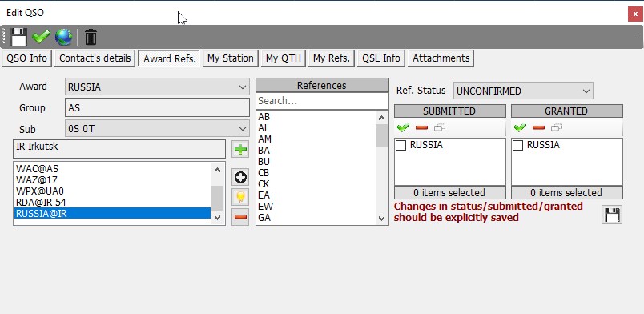Click the Group field containing AS
This screenshot has width=644, height=314.
[x=157, y=107]
